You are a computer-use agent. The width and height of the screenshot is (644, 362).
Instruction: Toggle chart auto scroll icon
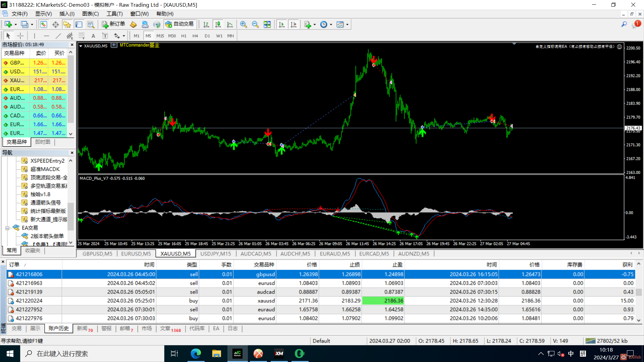pos(282,24)
